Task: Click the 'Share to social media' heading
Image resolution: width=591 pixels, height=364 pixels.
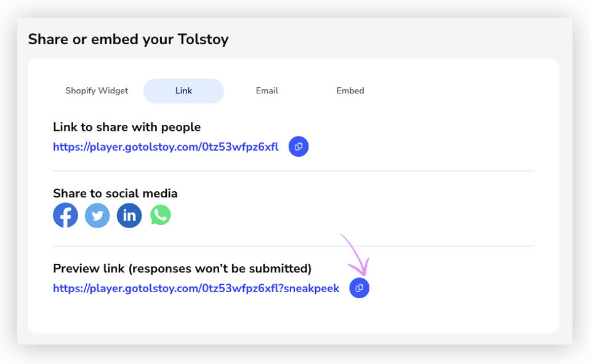Action: tap(115, 193)
